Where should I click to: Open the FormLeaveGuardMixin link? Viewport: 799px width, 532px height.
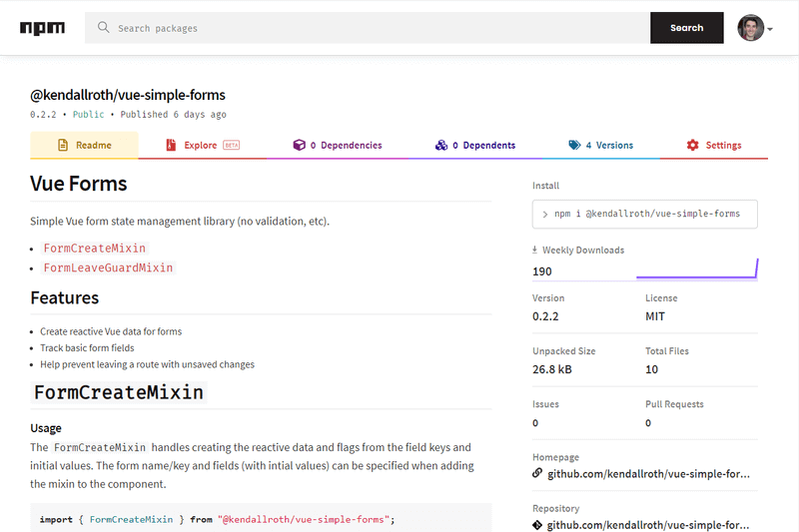coord(109,268)
